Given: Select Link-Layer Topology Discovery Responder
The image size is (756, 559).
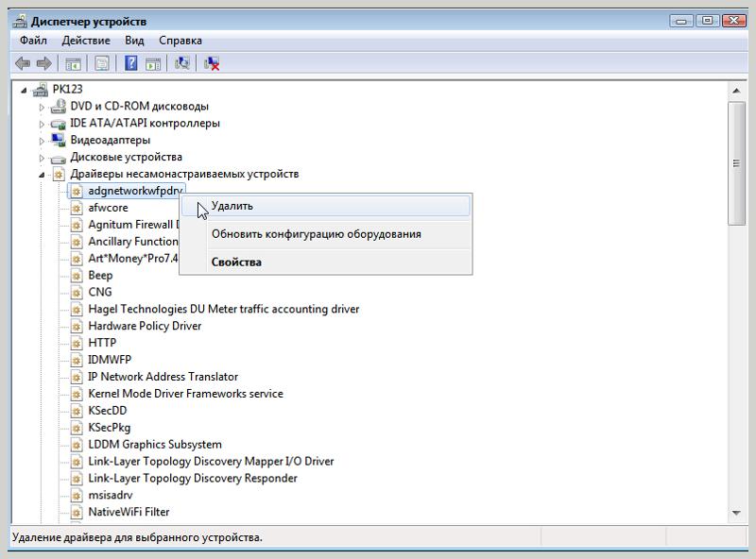Looking at the screenshot, I should (193, 478).
